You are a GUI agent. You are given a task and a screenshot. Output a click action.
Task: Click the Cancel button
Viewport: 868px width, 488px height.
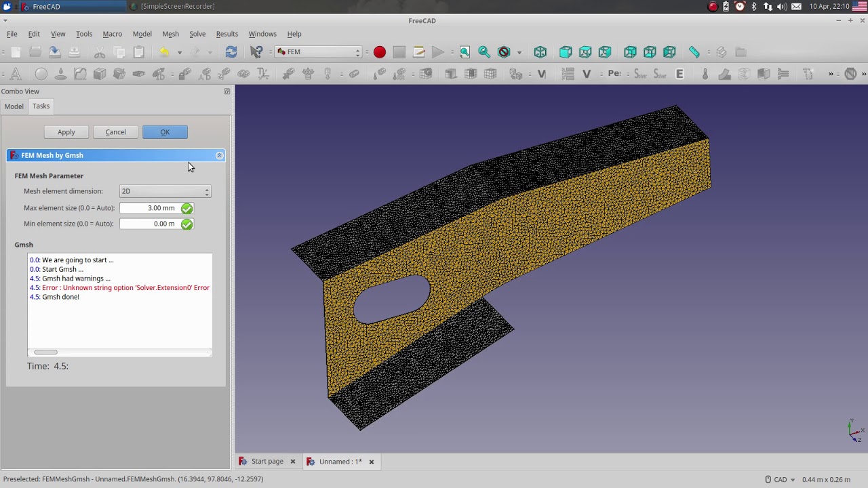point(115,132)
